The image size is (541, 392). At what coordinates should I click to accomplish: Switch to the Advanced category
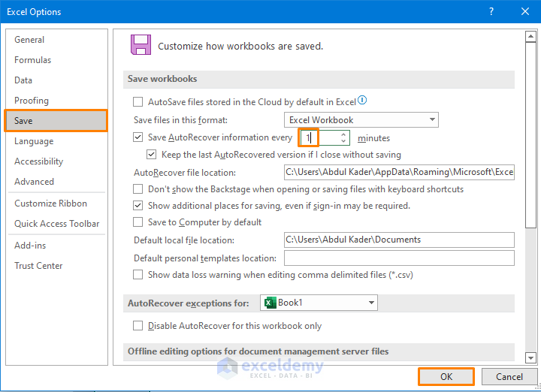tap(35, 182)
